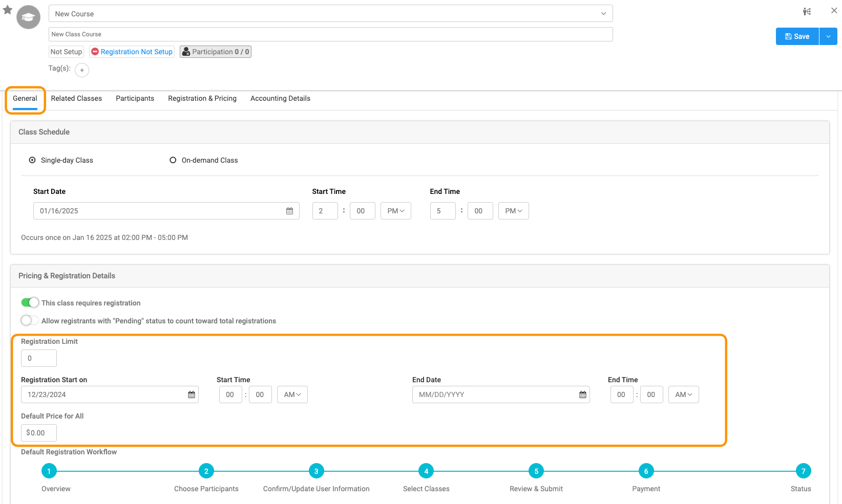
Task: Switch to Related Classes tab
Action: [x=76, y=99]
